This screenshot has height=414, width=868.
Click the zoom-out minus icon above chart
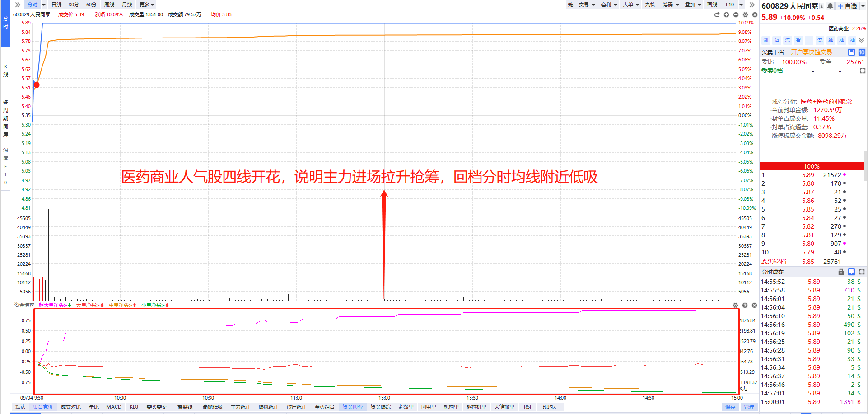point(736,15)
